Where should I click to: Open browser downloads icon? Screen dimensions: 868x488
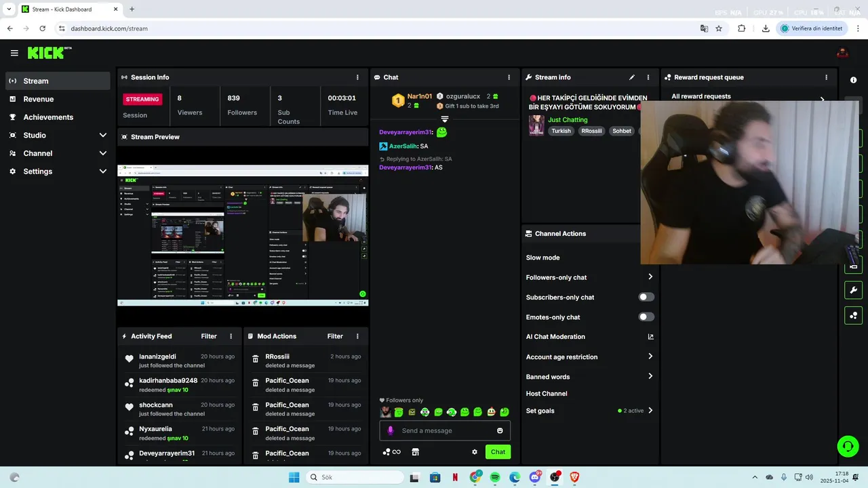tap(766, 28)
